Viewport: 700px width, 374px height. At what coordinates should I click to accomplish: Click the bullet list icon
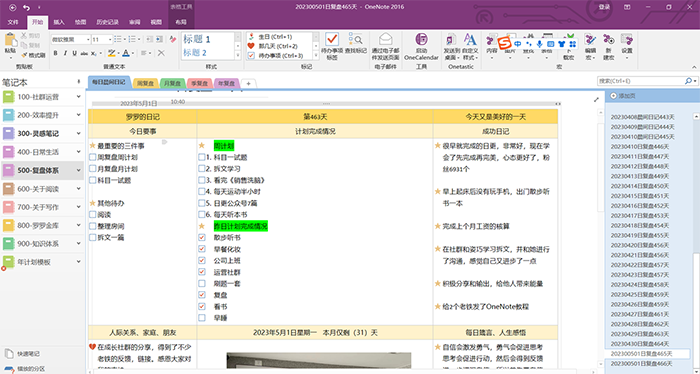pos(117,39)
